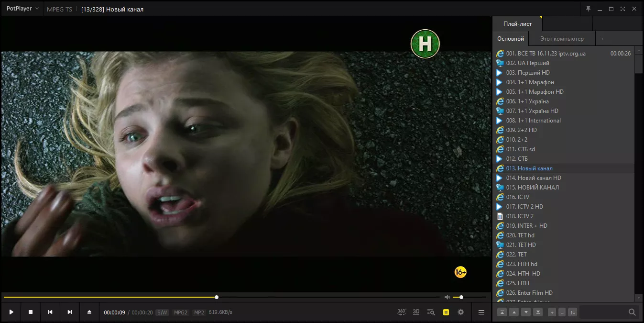
Task: Click the icon beside 023. НТН hd
Action: click(500, 264)
